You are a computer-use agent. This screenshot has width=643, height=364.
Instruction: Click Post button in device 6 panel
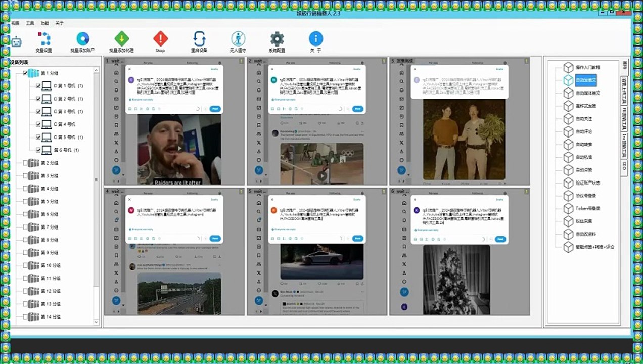pyautogui.click(x=500, y=239)
